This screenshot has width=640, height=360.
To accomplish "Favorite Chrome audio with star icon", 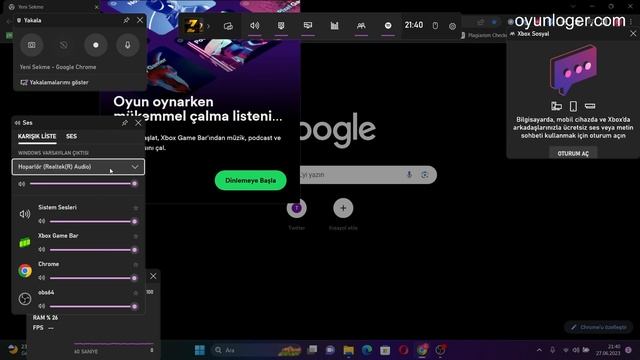I will point(136,264).
